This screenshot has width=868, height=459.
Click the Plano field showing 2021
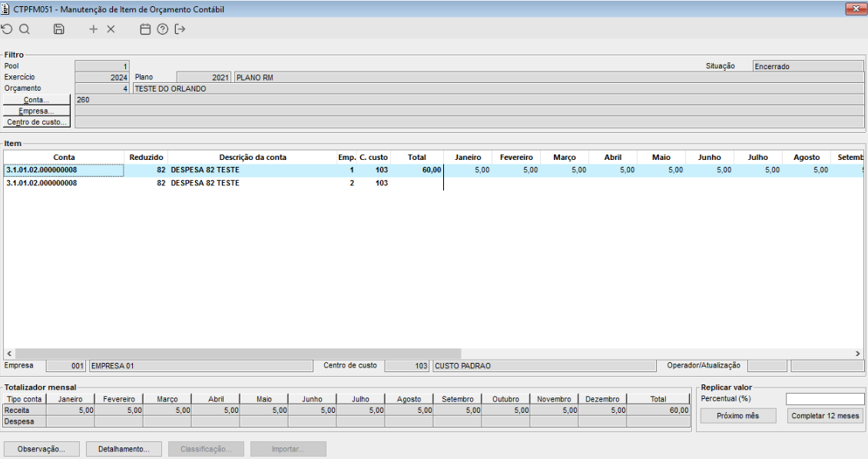click(x=204, y=77)
